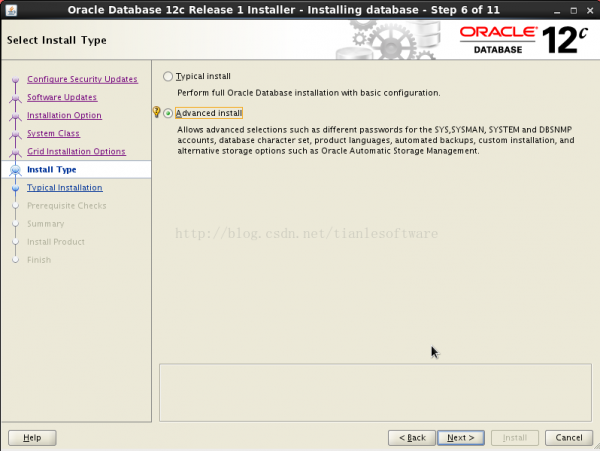Click the empty message box area
600x451 pixels.
375,392
